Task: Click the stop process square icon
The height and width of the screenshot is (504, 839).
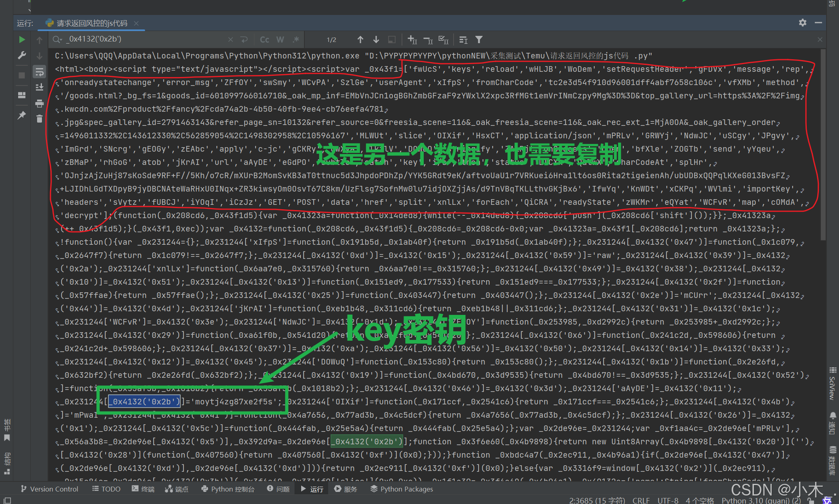Action: pos(22,75)
